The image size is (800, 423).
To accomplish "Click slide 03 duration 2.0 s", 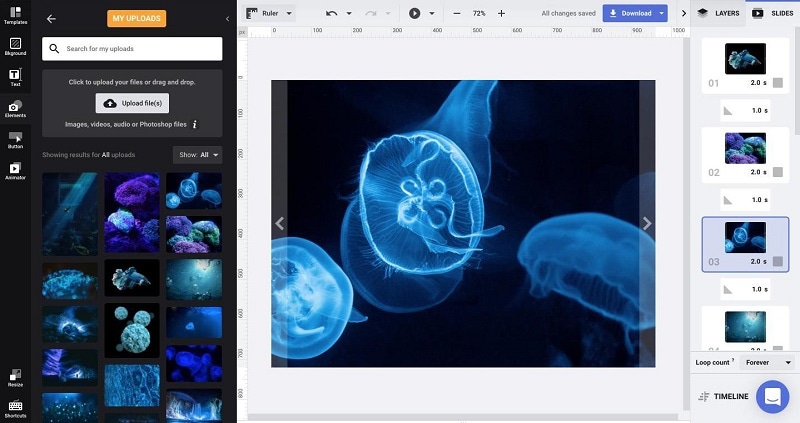I will (758, 261).
